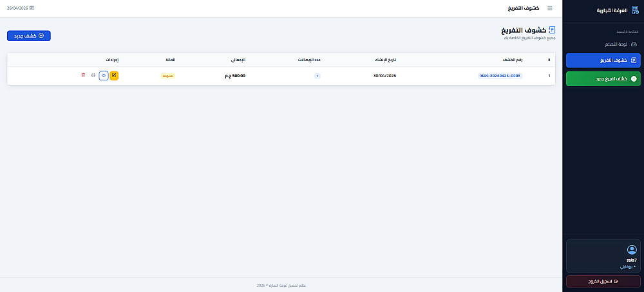Click the header date 26/04/2026
This screenshot has width=644, height=292.
tap(17, 8)
